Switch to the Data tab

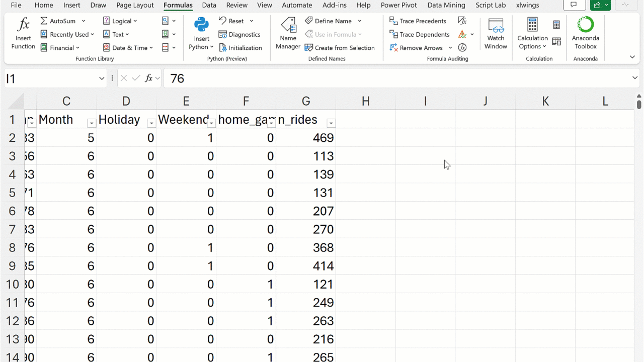click(x=209, y=5)
